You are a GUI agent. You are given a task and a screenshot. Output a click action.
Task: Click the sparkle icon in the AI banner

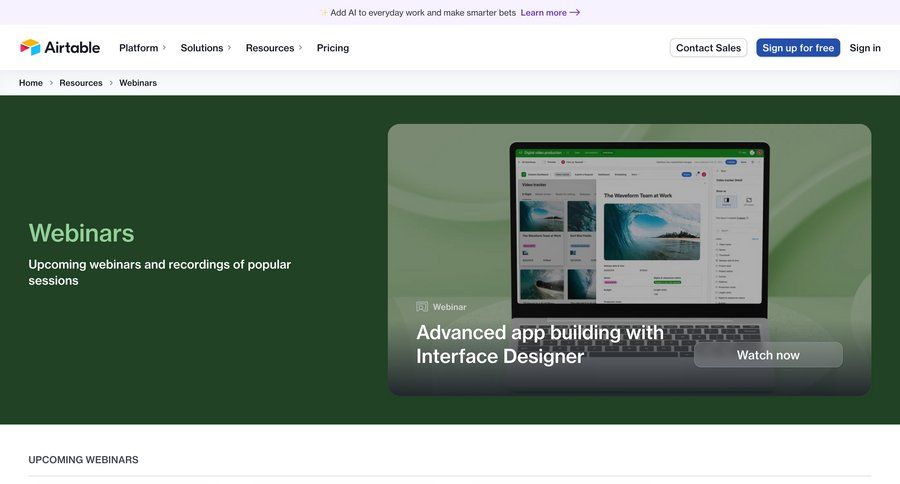click(324, 13)
